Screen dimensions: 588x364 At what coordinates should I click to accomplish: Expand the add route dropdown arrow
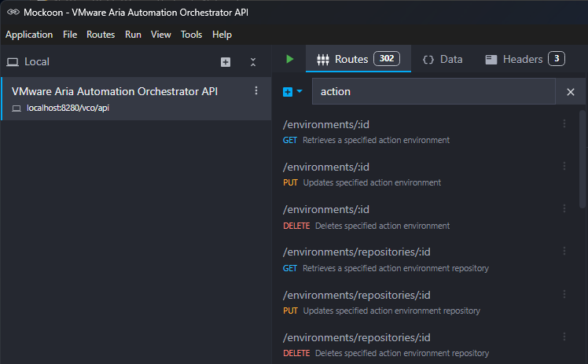point(300,91)
